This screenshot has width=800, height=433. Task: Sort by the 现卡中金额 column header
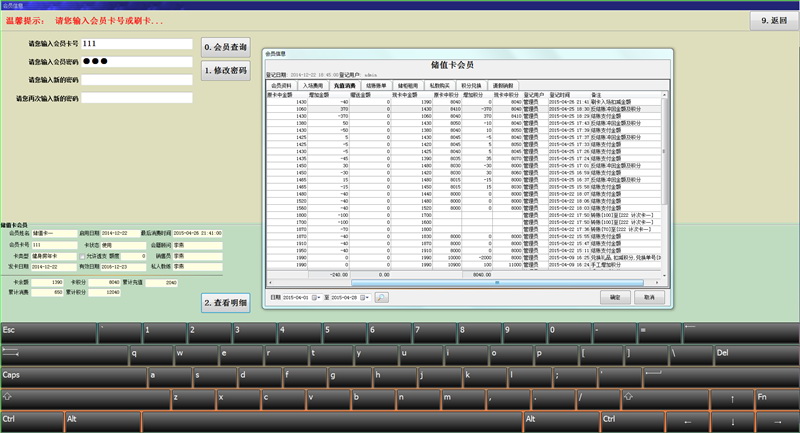pyautogui.click(x=412, y=95)
